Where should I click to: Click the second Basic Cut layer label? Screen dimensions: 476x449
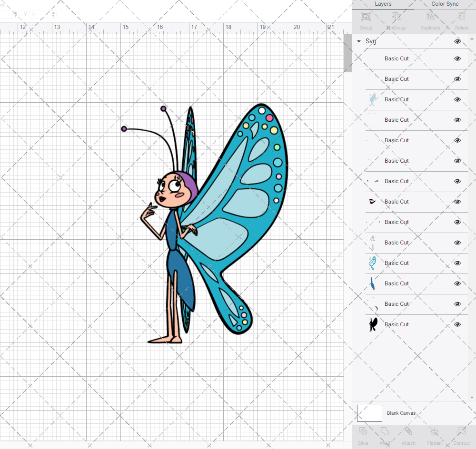pos(397,79)
